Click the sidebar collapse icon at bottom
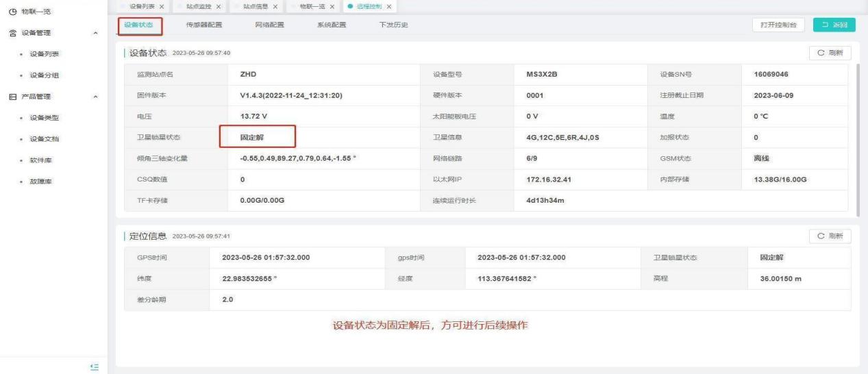868x374 pixels. pyautogui.click(x=95, y=367)
